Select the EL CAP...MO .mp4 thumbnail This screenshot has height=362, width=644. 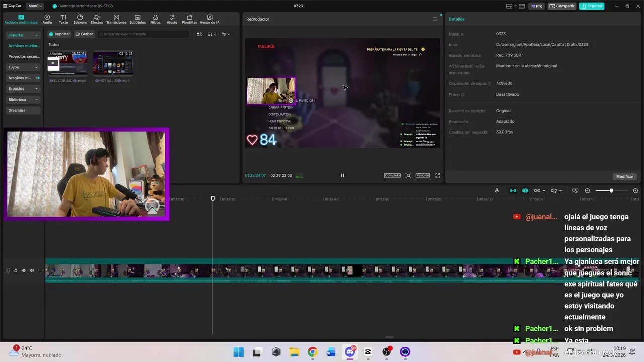coord(67,63)
